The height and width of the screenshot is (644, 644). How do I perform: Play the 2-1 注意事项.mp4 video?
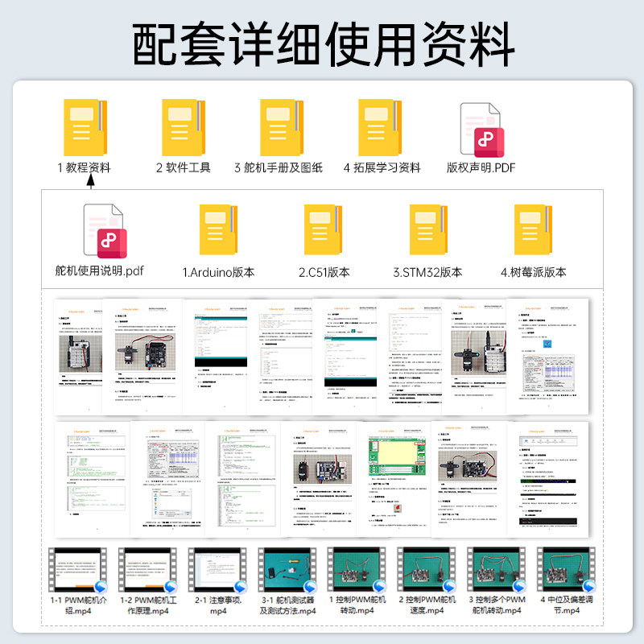(217, 569)
